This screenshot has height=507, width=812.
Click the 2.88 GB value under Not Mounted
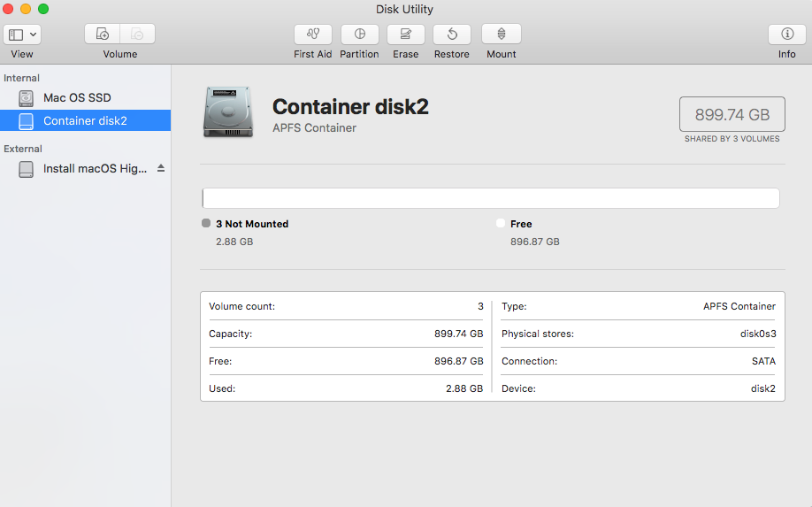coord(234,242)
